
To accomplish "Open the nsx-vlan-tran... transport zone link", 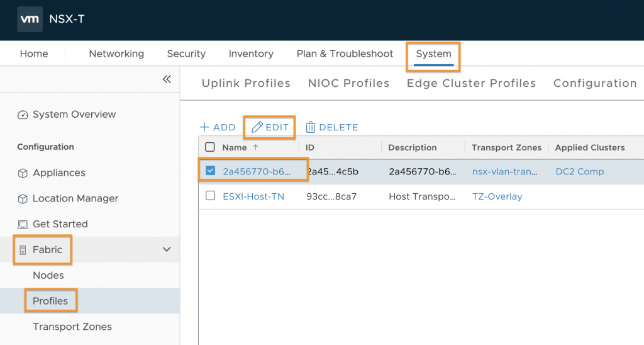I will point(505,171).
